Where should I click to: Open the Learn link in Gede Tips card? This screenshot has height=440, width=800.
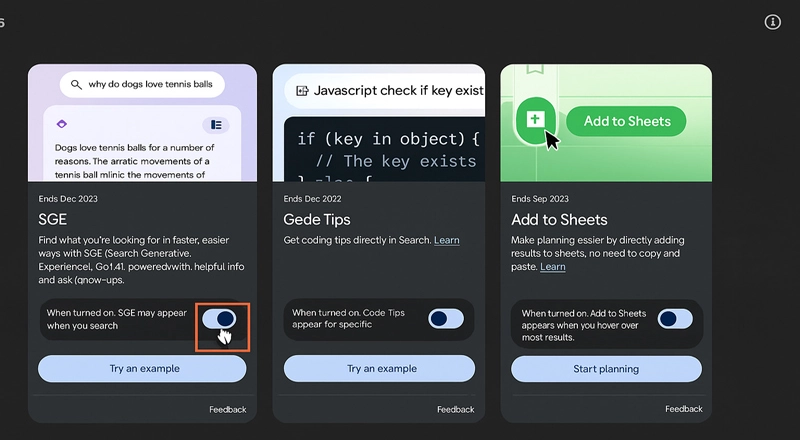pos(447,240)
